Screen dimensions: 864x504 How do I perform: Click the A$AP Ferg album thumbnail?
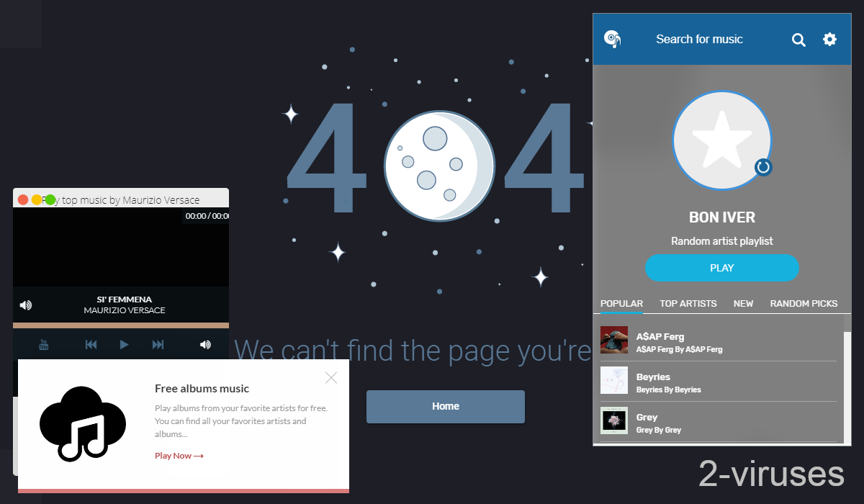pyautogui.click(x=614, y=341)
